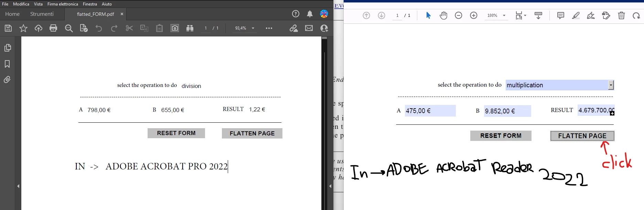Take a snapshot with camera tool

coord(175,28)
